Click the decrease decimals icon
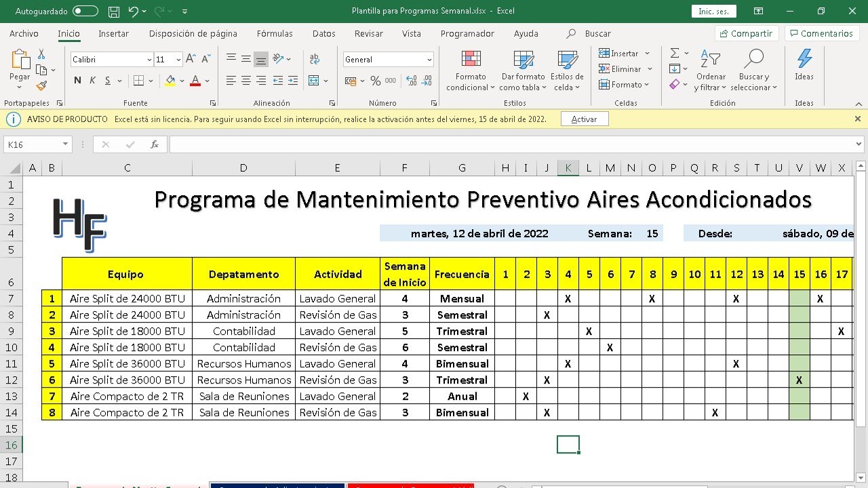The width and height of the screenshot is (868, 488). click(426, 81)
